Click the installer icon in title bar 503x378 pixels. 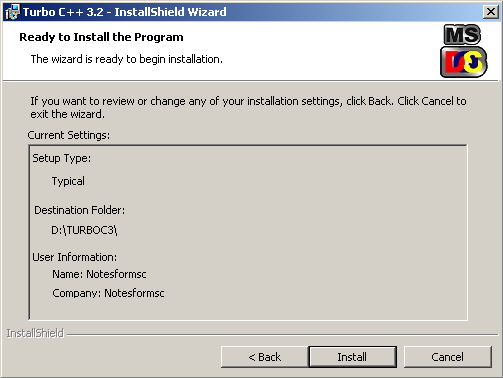click(x=12, y=12)
